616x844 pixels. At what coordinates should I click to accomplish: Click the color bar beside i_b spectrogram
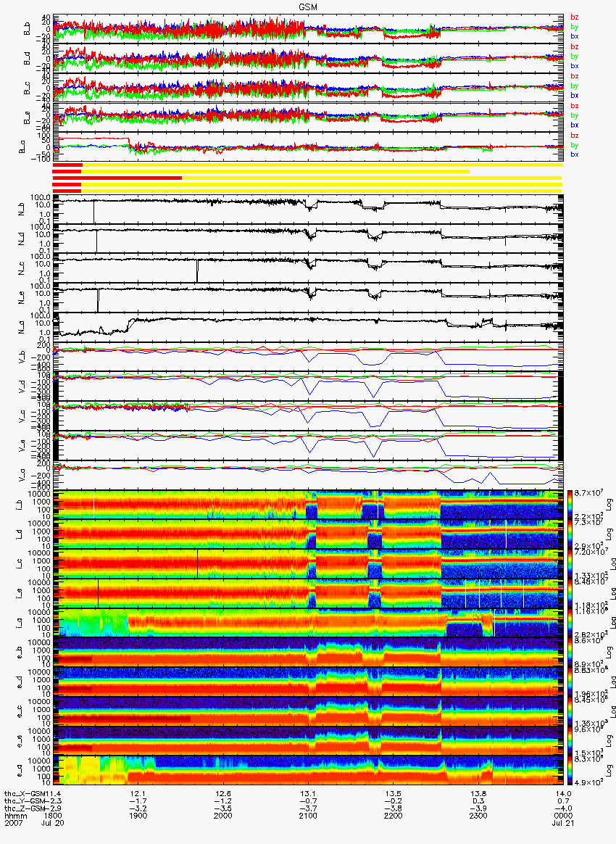pyautogui.click(x=570, y=505)
